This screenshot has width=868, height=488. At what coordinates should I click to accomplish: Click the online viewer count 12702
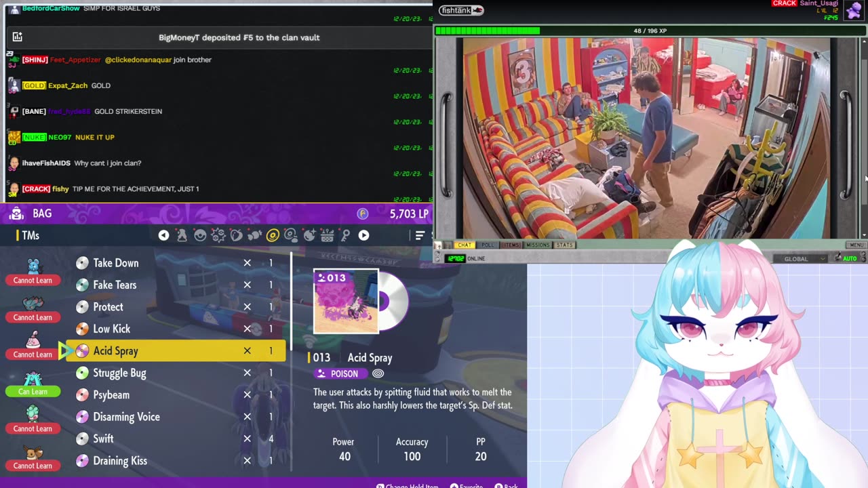(x=456, y=258)
